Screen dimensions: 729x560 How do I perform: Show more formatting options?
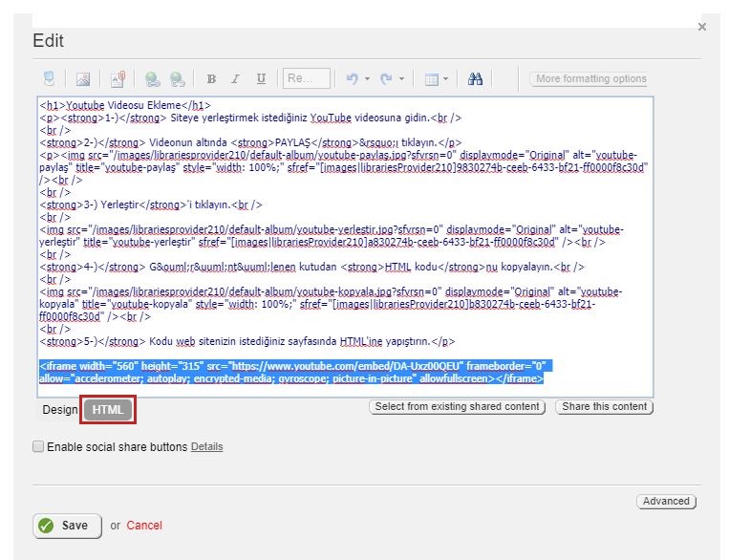point(590,79)
